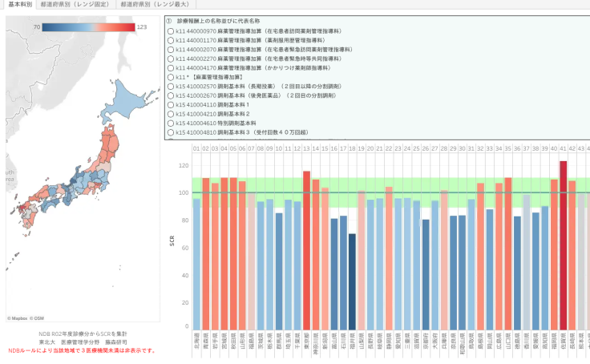Image resolution: width=590 pixels, height=364 pixels.
Task: Click the 35 山口県 bar
Action: pyautogui.click(x=508, y=254)
